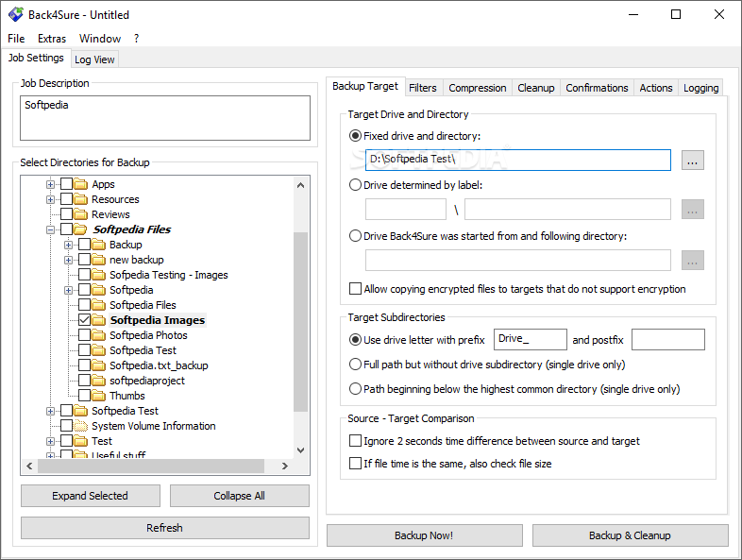This screenshot has height=560, width=742.
Task: Expand the Apps tree node
Action: pyautogui.click(x=51, y=184)
